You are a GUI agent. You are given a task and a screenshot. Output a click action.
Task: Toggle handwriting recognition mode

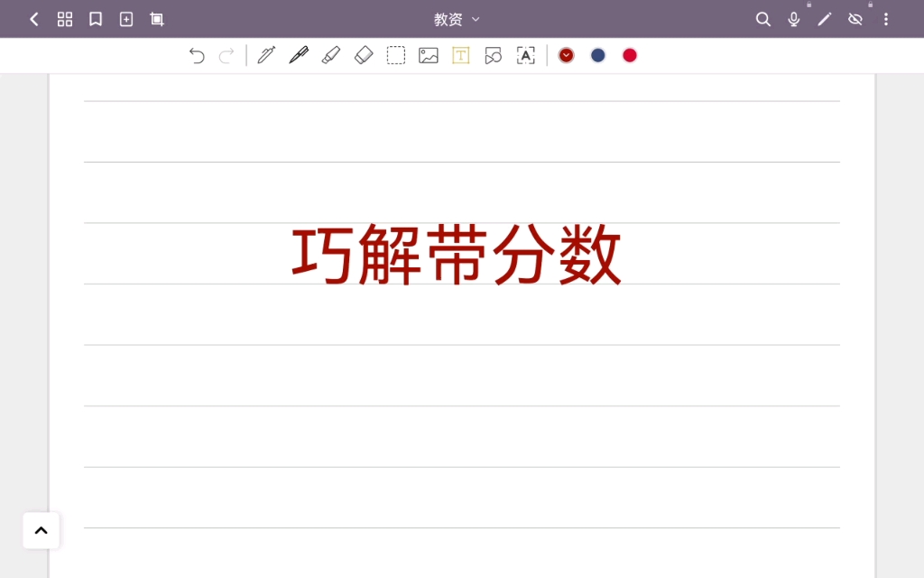click(x=526, y=55)
